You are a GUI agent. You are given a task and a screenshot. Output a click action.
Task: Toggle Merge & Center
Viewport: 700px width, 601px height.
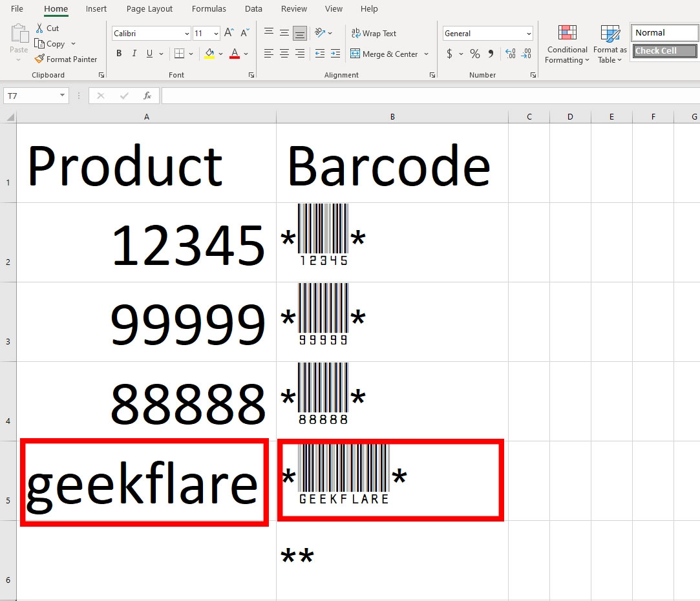tap(385, 54)
